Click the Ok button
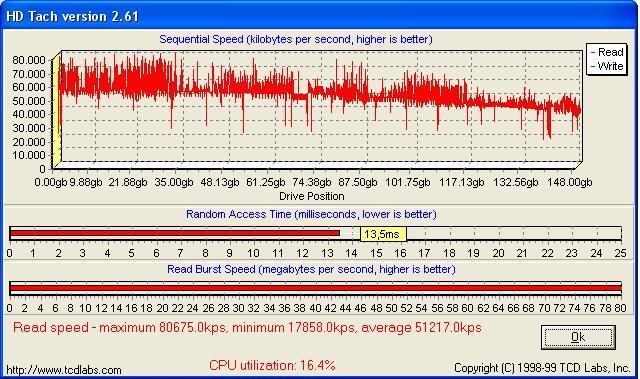The width and height of the screenshot is (640, 379). 578,337
